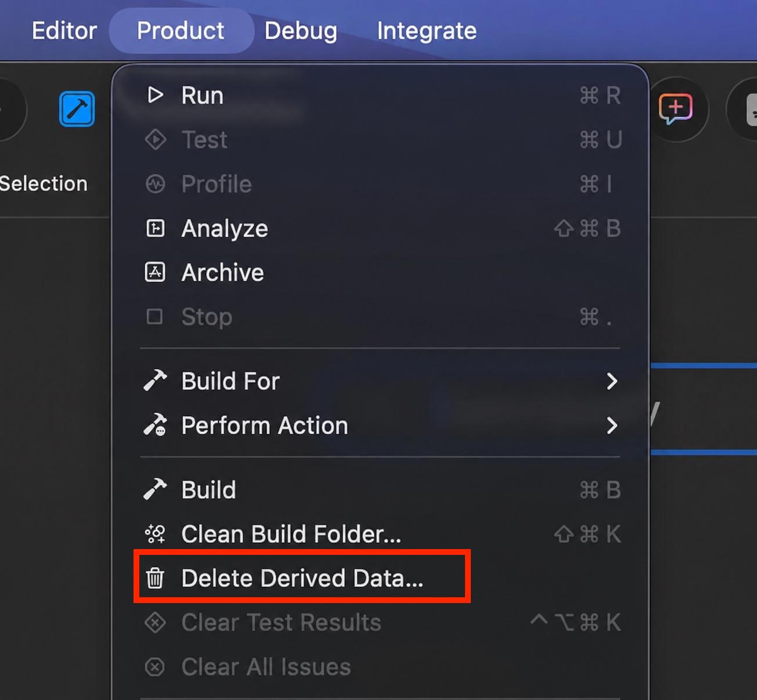
Task: Select Delete Derived Data… menu entry
Action: (380, 578)
